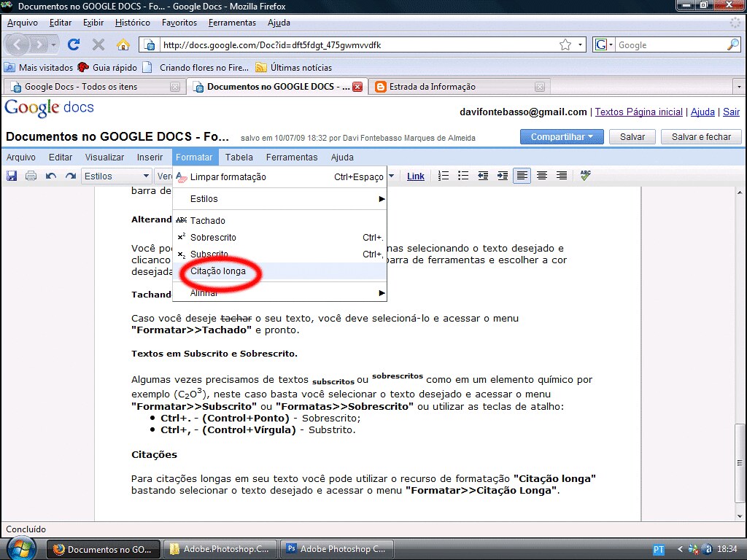Image resolution: width=747 pixels, height=560 pixels.
Task: Choose Subscrito from the Formatar menu
Action: pos(279,254)
